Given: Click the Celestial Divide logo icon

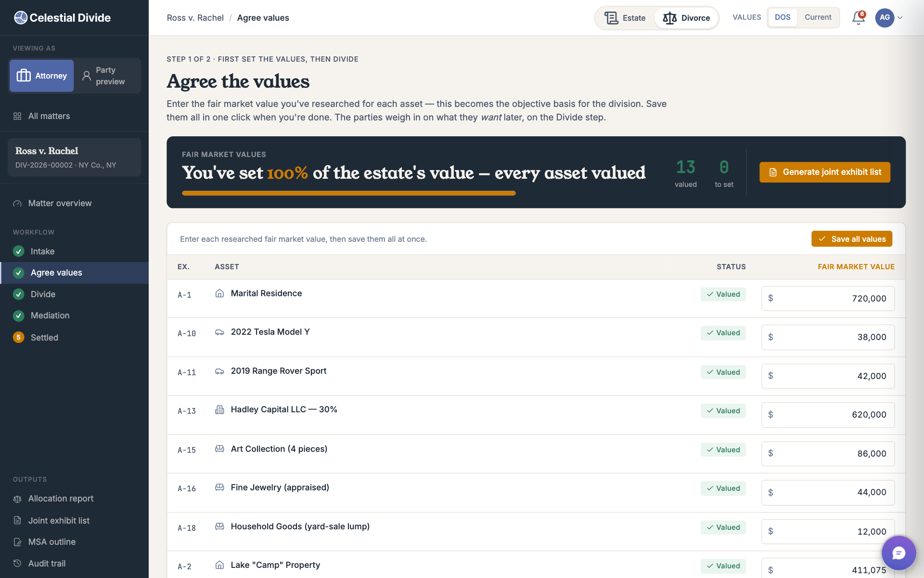Looking at the screenshot, I should tap(21, 18).
